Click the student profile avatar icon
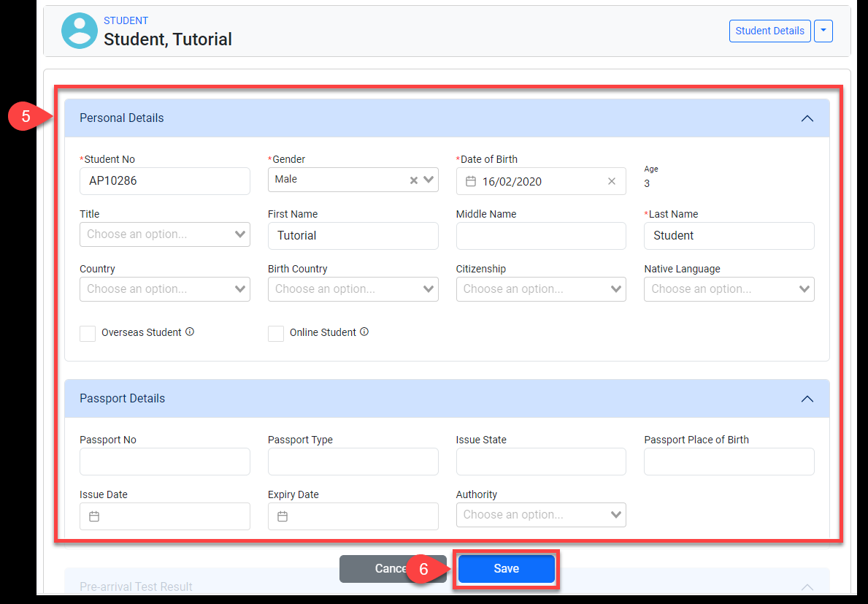This screenshot has width=868, height=604. (80, 31)
